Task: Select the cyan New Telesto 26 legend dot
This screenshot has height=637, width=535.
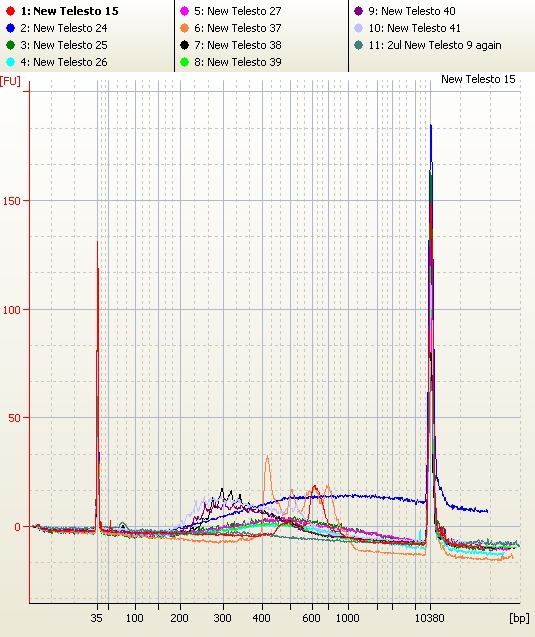Action: coord(11,62)
